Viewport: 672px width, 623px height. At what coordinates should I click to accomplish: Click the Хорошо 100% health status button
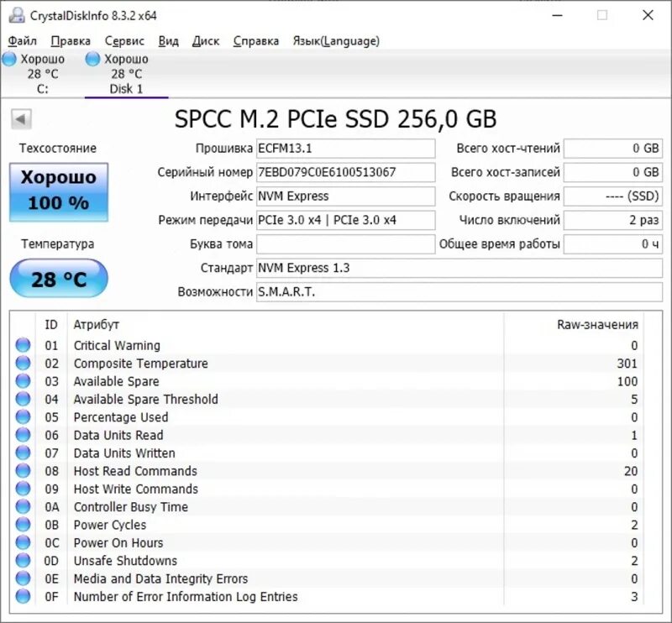[58, 192]
